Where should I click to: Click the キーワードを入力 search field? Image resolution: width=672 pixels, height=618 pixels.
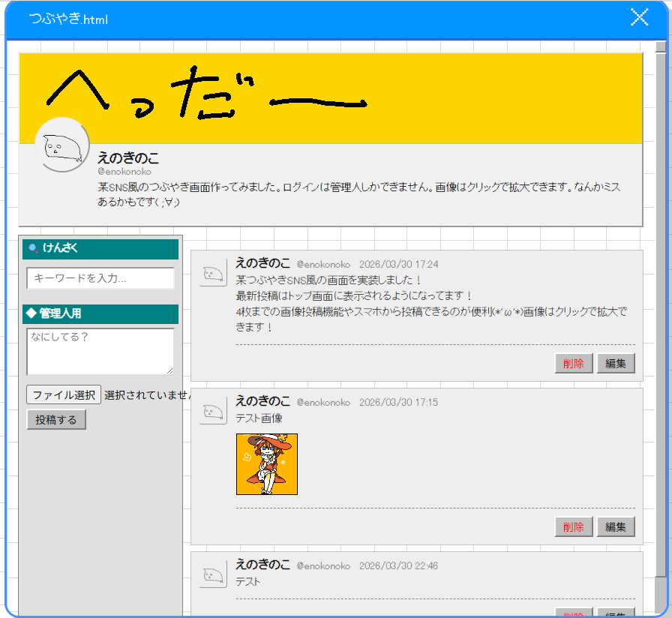pyautogui.click(x=100, y=278)
